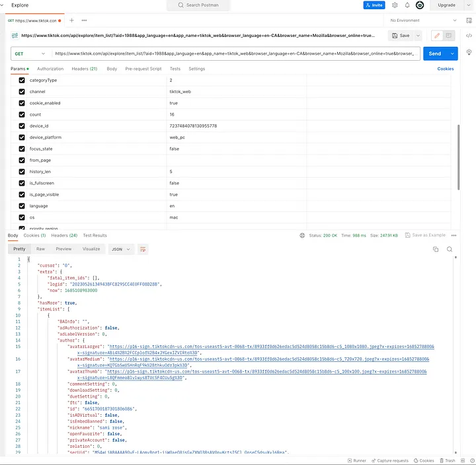Click the comments icon beside the pencil
The image size is (476, 465).
click(x=448, y=36)
